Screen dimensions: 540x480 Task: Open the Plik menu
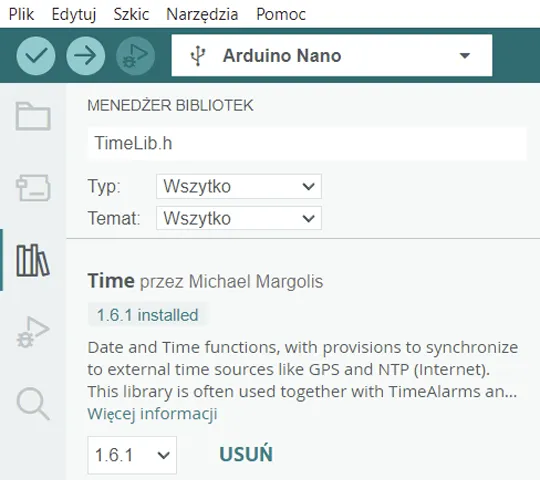21,14
